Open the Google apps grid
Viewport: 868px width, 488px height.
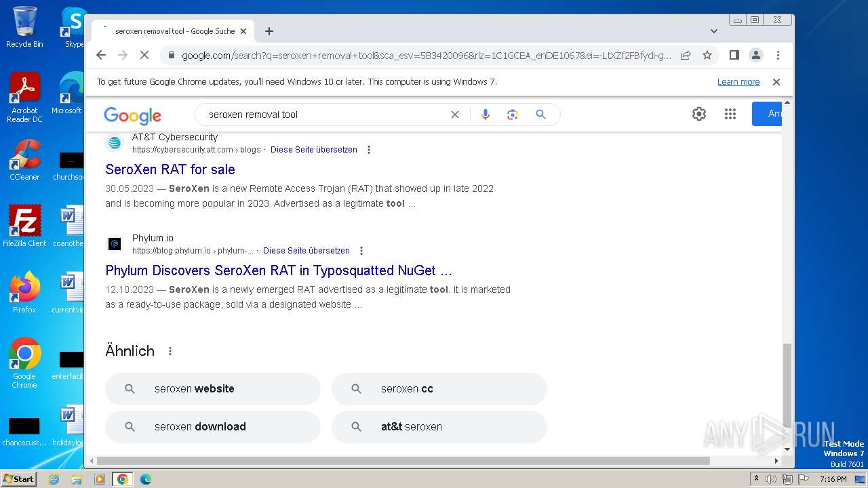point(730,114)
